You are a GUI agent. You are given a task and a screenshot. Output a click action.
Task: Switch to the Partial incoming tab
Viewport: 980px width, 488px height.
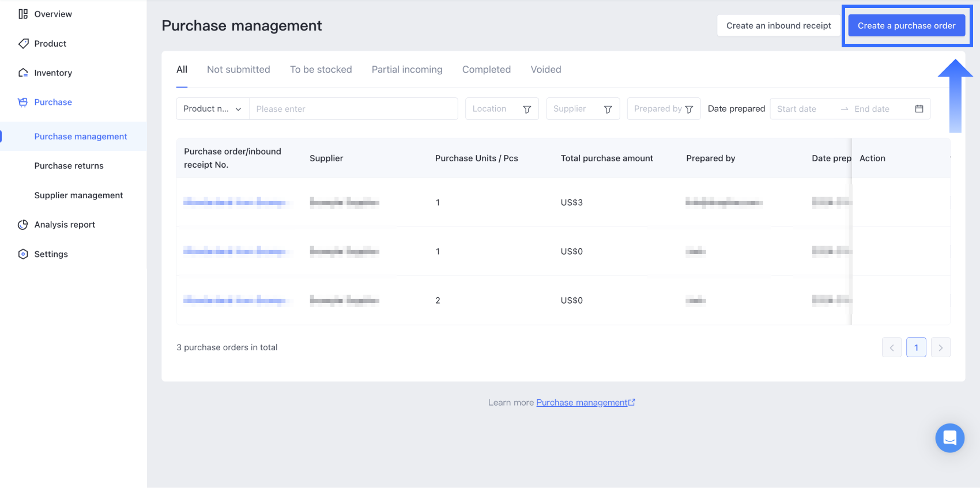tap(407, 69)
